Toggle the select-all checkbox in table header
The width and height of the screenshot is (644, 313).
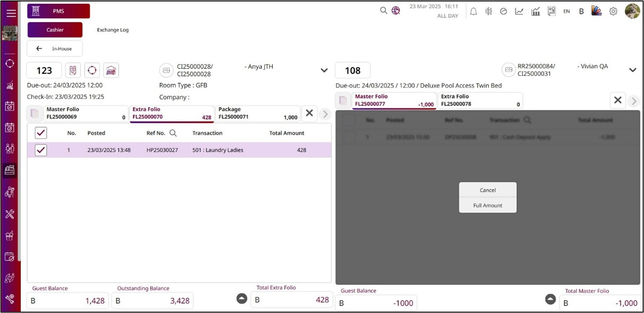point(41,133)
